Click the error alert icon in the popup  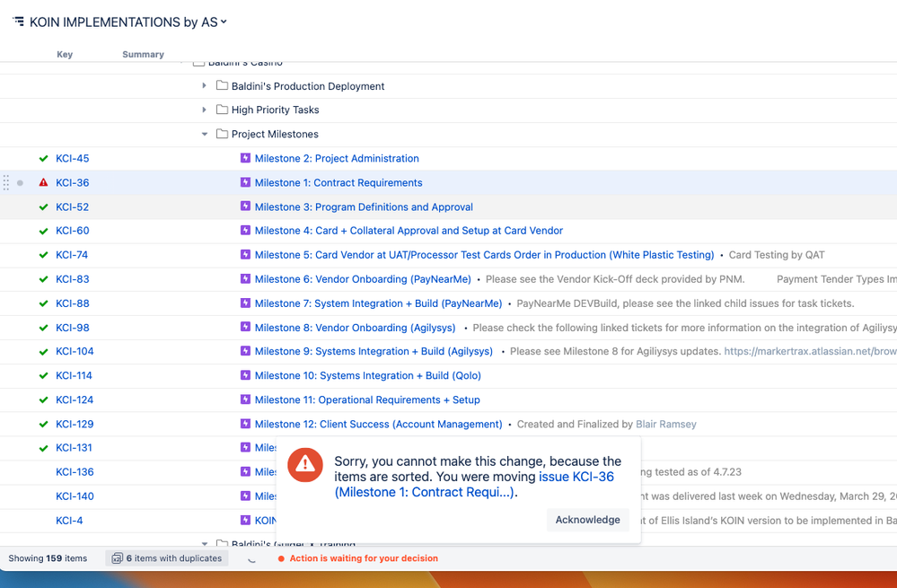click(305, 464)
